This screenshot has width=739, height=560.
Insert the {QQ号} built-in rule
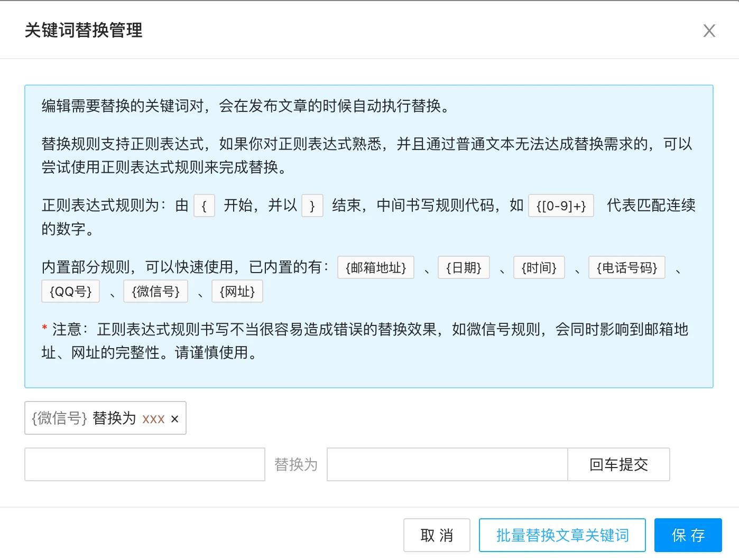pos(70,291)
